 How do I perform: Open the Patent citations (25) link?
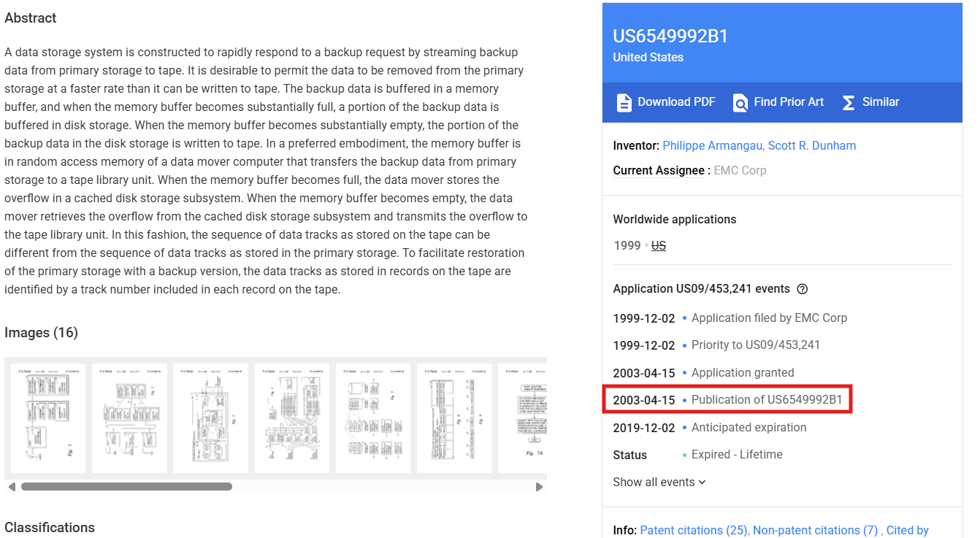point(694,530)
